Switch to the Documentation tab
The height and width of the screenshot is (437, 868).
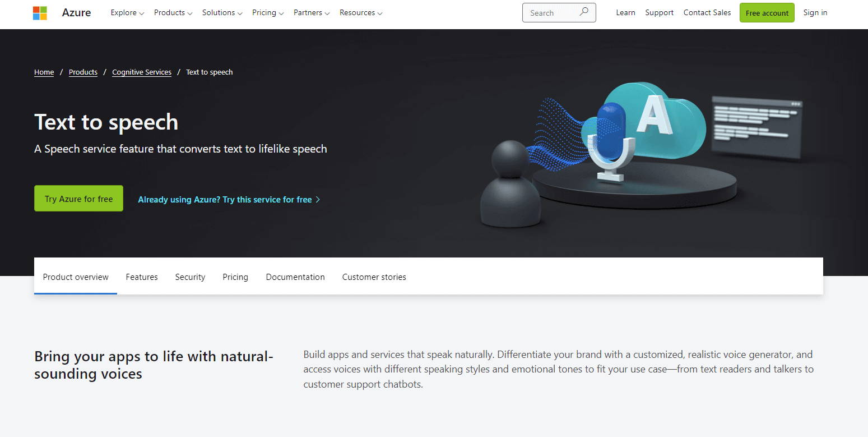295,277
